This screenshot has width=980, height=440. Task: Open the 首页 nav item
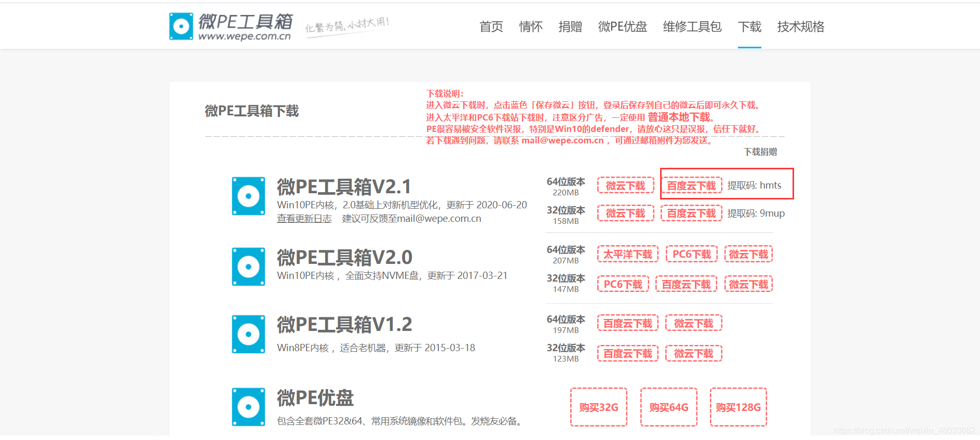pyautogui.click(x=491, y=26)
